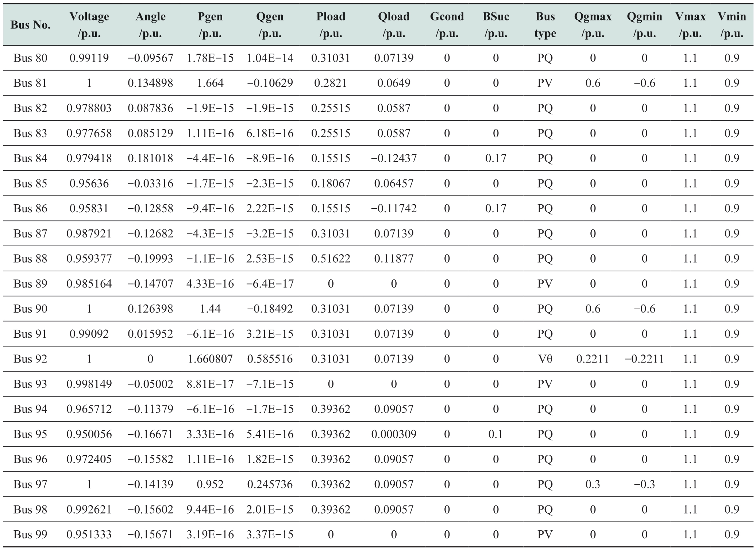Screen dimensions: 756x550
Task: Click Qgmin value −0.2211 for Bus 92
Action: pyautogui.click(x=644, y=359)
